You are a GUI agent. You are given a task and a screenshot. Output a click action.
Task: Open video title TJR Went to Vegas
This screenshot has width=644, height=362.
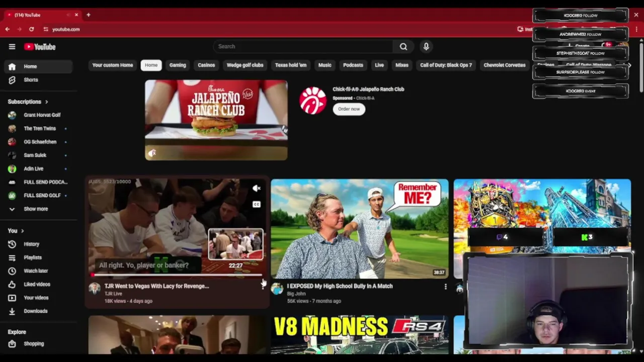click(x=156, y=286)
